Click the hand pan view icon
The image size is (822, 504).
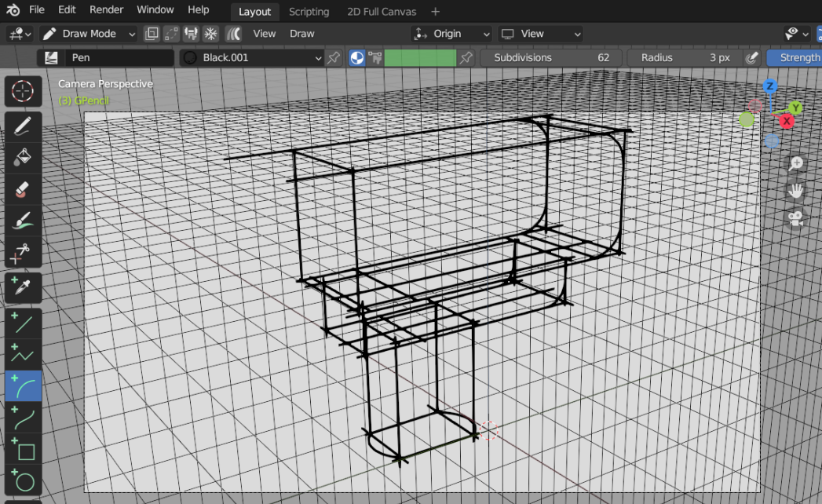796,191
